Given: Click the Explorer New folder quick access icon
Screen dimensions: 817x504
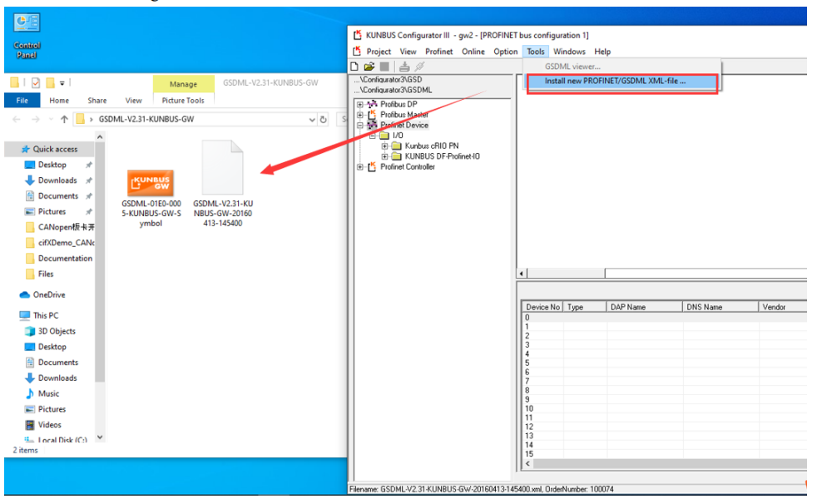Looking at the screenshot, I should (51, 83).
